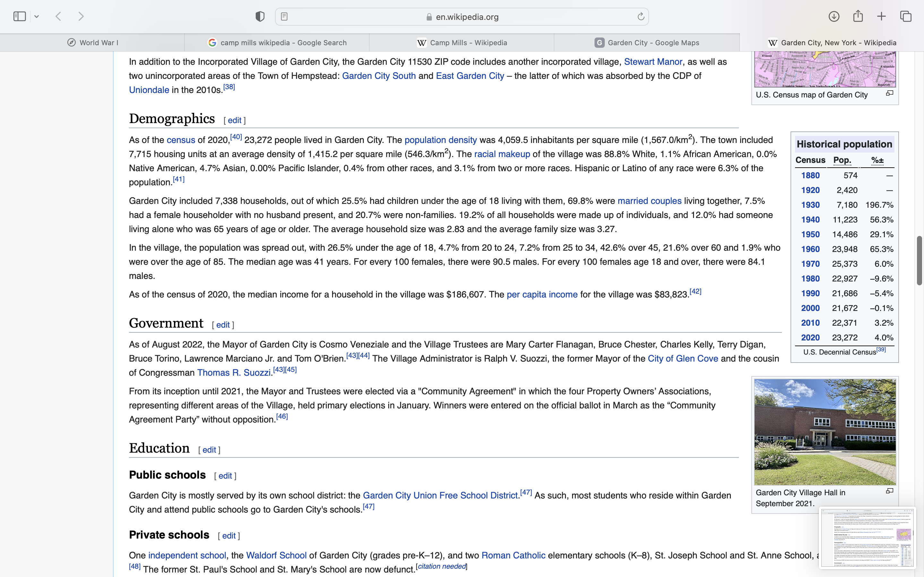
Task: Click edit next to Demographics heading
Action: click(x=235, y=121)
